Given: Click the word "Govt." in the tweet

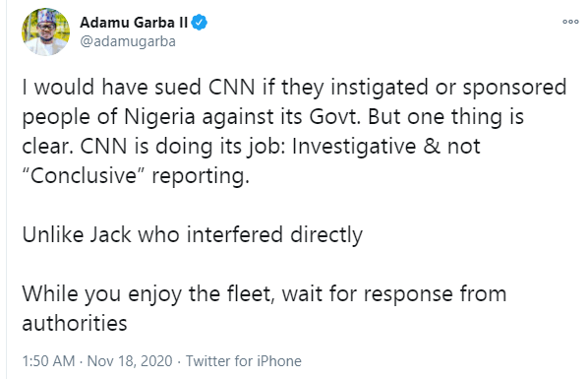Looking at the screenshot, I should coord(334,116).
